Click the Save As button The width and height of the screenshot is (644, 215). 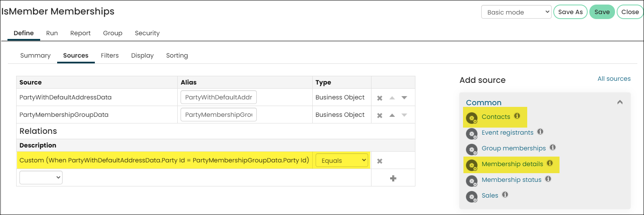click(570, 12)
